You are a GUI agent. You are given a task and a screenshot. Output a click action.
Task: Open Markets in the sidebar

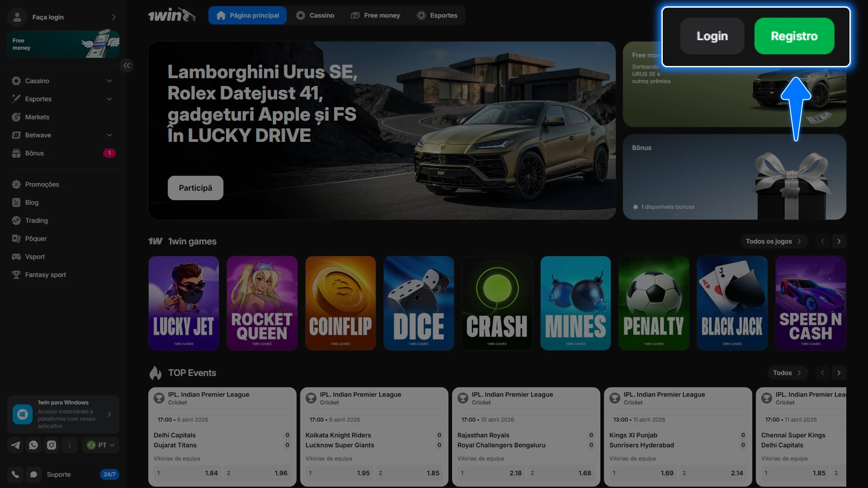pos(63,117)
